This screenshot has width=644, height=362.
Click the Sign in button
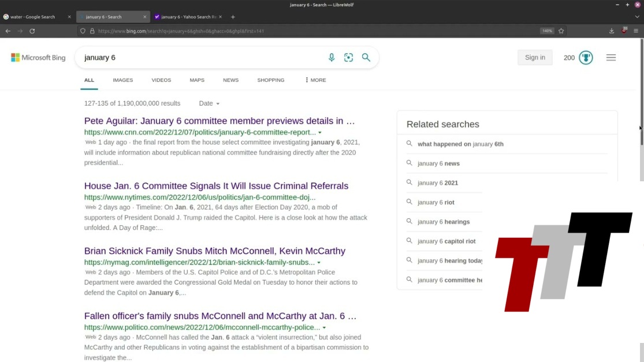[x=535, y=57]
